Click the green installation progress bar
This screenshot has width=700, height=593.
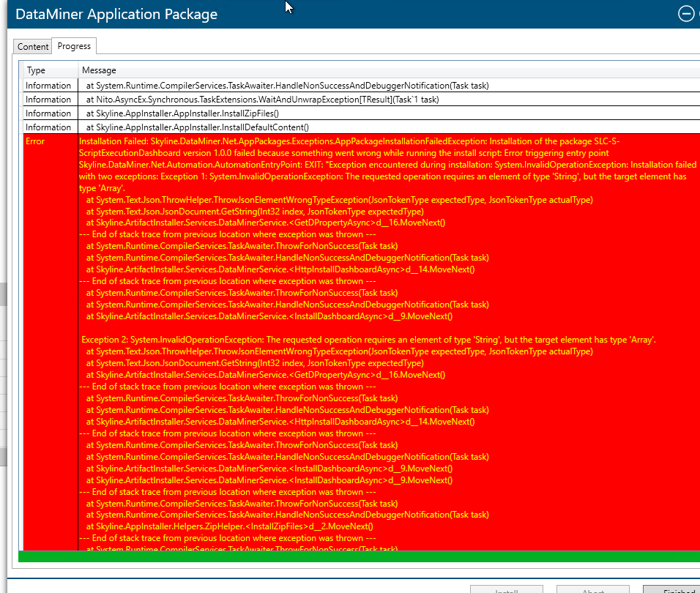[x=359, y=556]
